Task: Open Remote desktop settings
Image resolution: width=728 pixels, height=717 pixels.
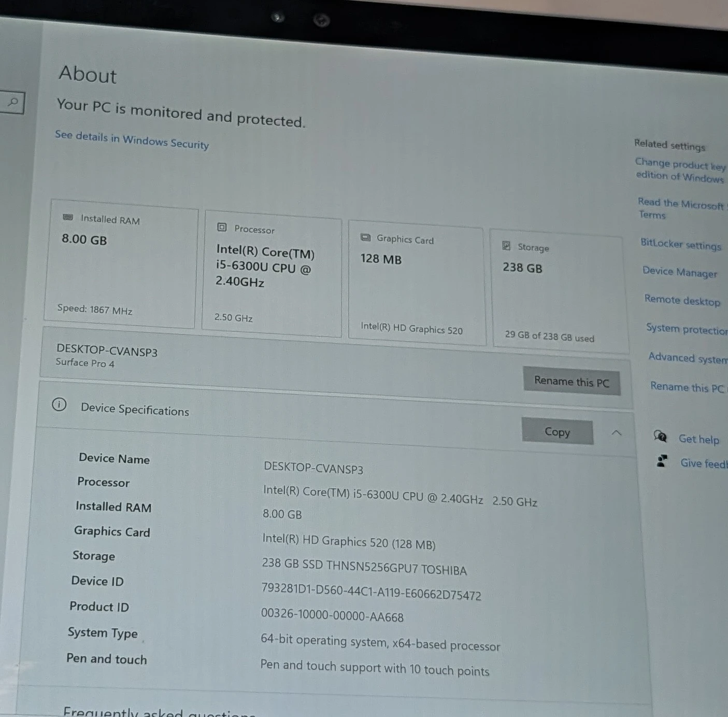Action: [682, 301]
